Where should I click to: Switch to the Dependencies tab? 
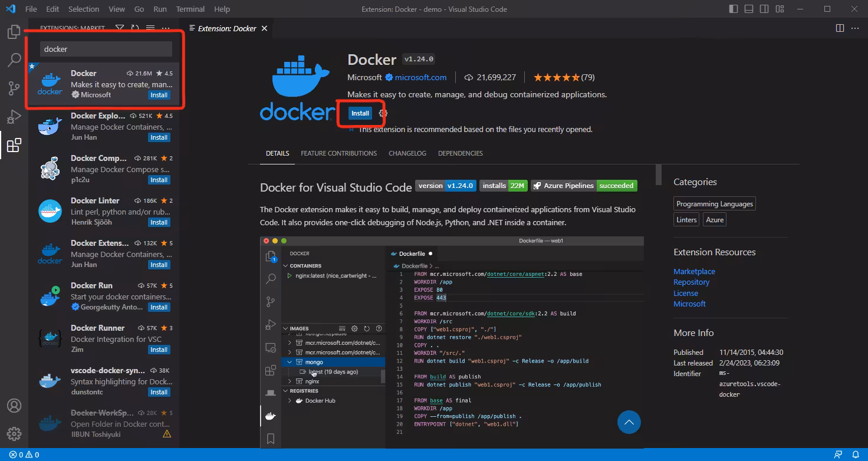coord(461,153)
